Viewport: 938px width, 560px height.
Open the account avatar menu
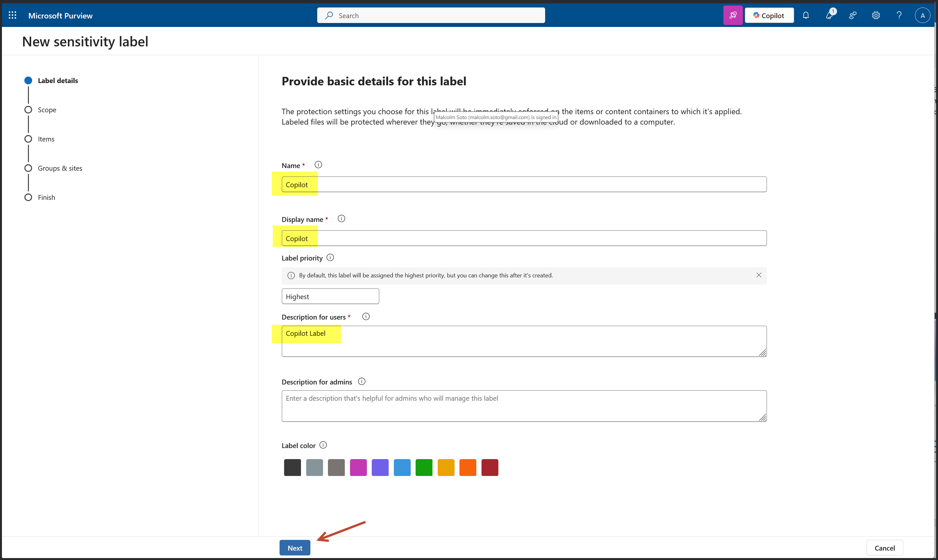pyautogui.click(x=922, y=16)
